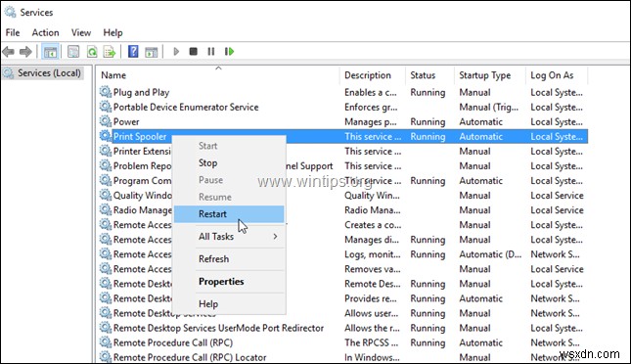Click 'Removes va...' description cell
Screen dimensions: 631x364
pos(373,269)
